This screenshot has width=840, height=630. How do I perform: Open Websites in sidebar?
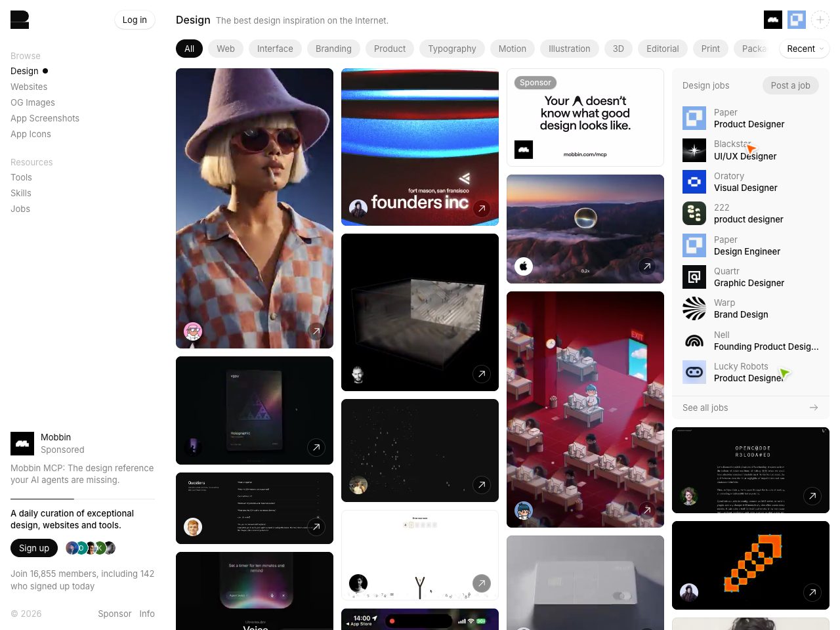pyautogui.click(x=29, y=87)
